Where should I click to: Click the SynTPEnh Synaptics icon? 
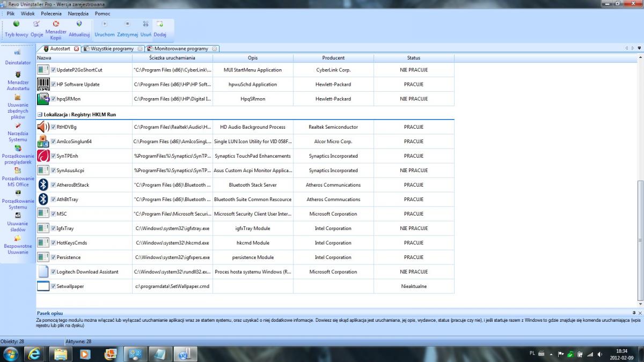(43, 156)
